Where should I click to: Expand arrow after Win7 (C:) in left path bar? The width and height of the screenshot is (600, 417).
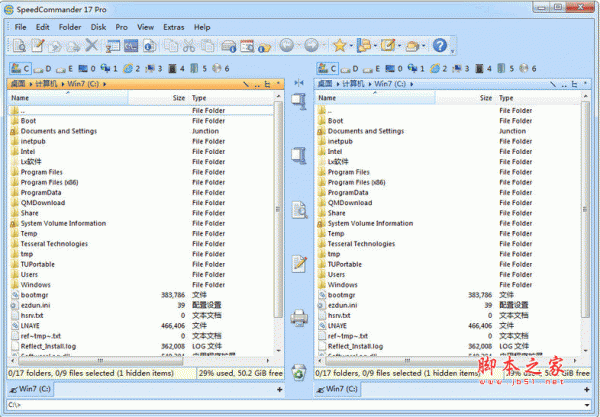[x=104, y=84]
